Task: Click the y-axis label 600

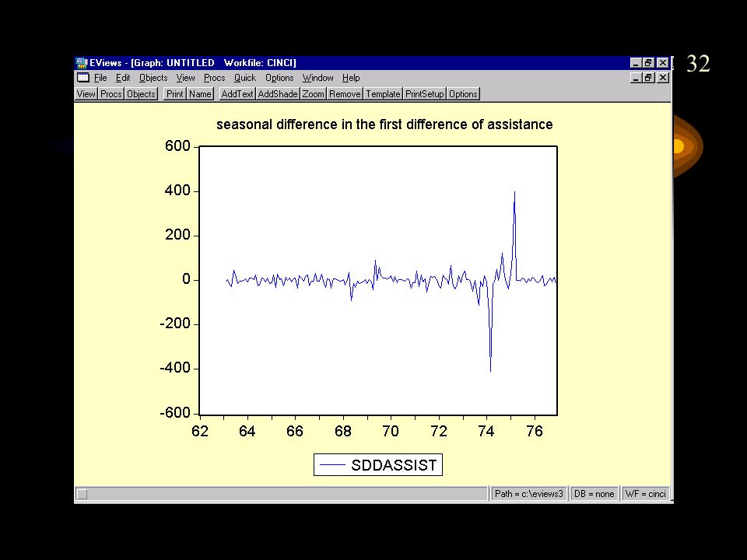Action: tap(177, 145)
